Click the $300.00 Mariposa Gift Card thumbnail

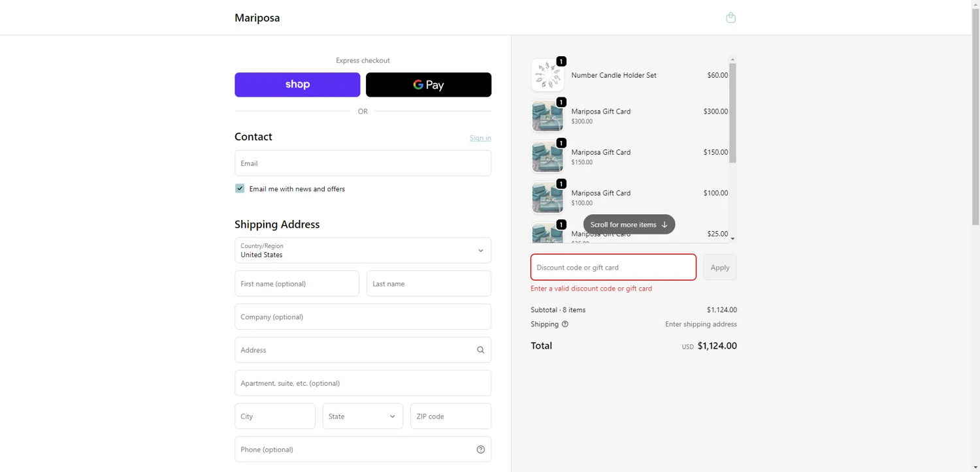tap(547, 116)
